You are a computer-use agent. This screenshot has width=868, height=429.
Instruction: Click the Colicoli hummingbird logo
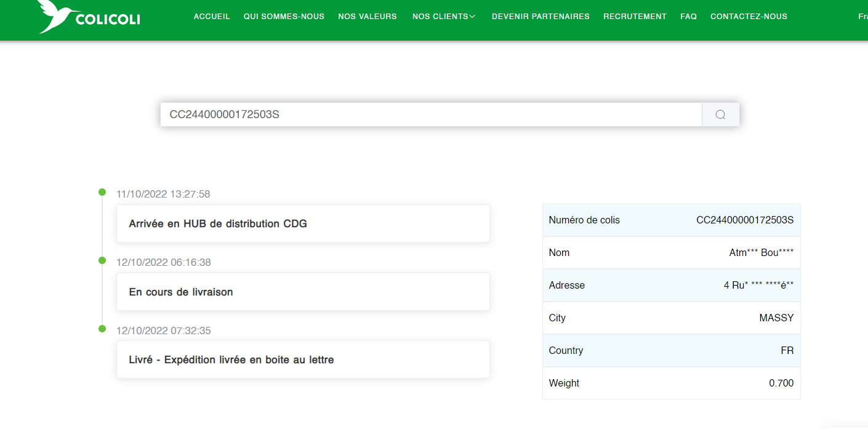tap(89, 17)
